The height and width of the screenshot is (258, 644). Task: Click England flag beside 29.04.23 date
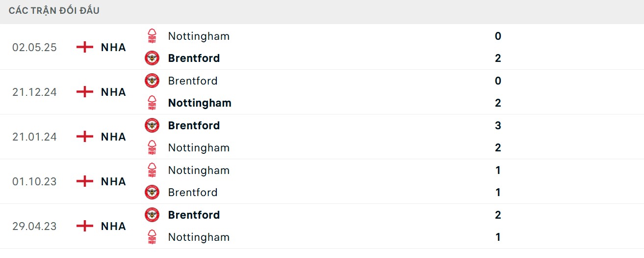point(85,226)
